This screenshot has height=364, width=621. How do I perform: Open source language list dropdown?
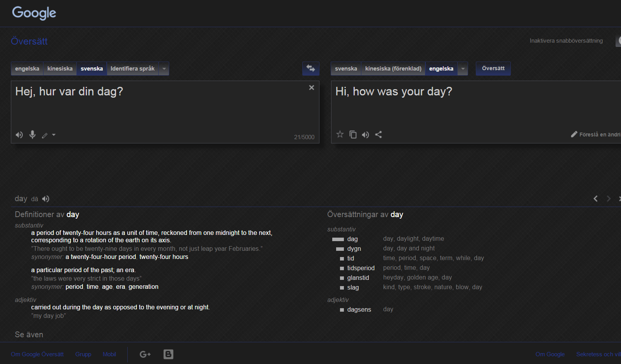click(164, 69)
